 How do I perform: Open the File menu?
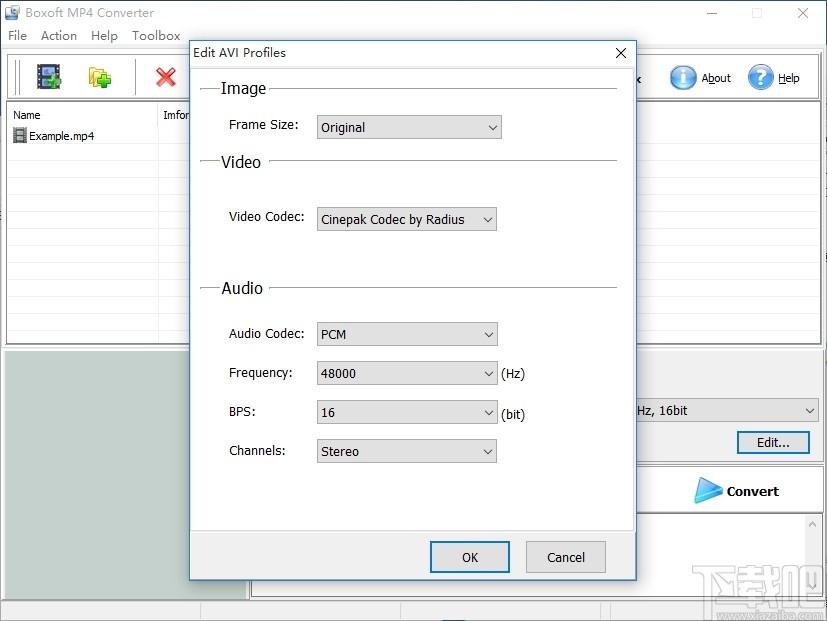click(x=17, y=35)
